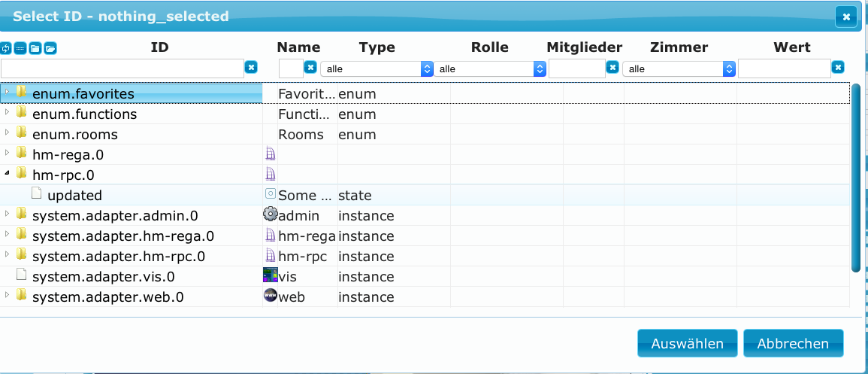Expand all nodes with open-folder icon

[50, 48]
